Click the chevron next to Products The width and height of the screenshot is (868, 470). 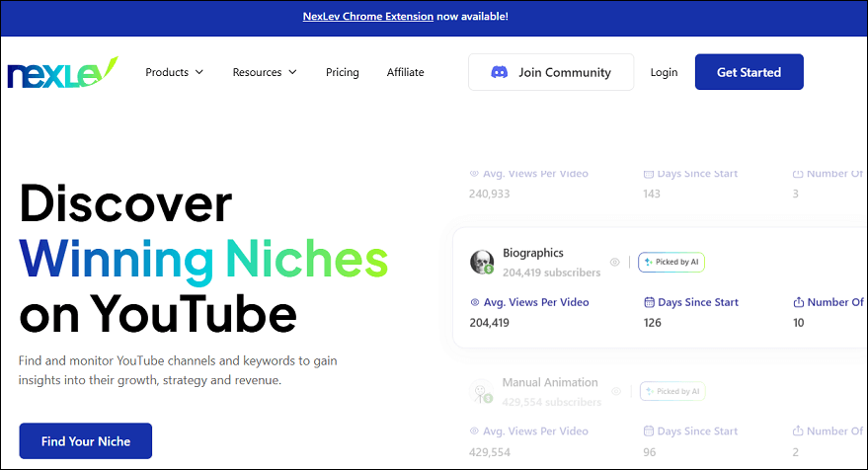[199, 72]
